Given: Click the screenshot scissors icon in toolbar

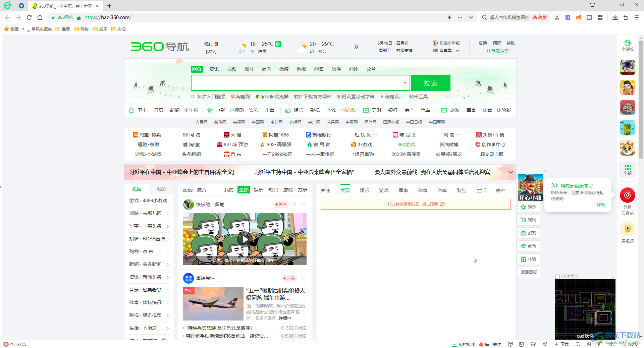Looking at the screenshot, I should 557,17.
